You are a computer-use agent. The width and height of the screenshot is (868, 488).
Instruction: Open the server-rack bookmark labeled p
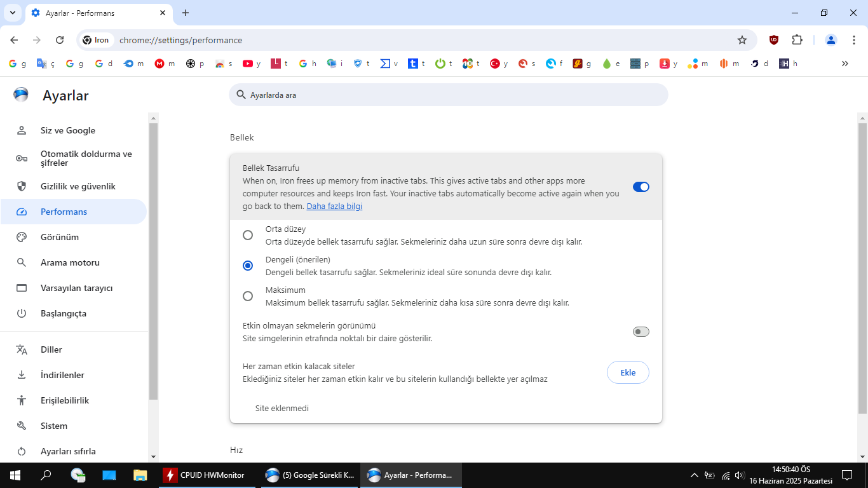(x=640, y=64)
